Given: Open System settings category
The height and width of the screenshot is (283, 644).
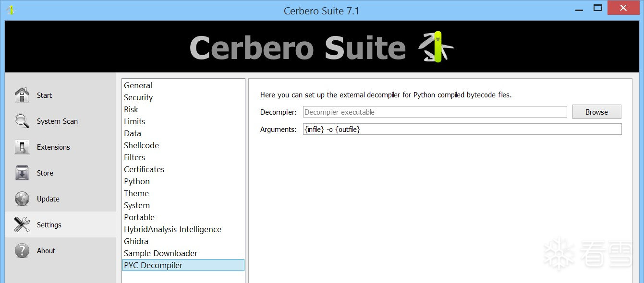Looking at the screenshot, I should pos(183,205).
